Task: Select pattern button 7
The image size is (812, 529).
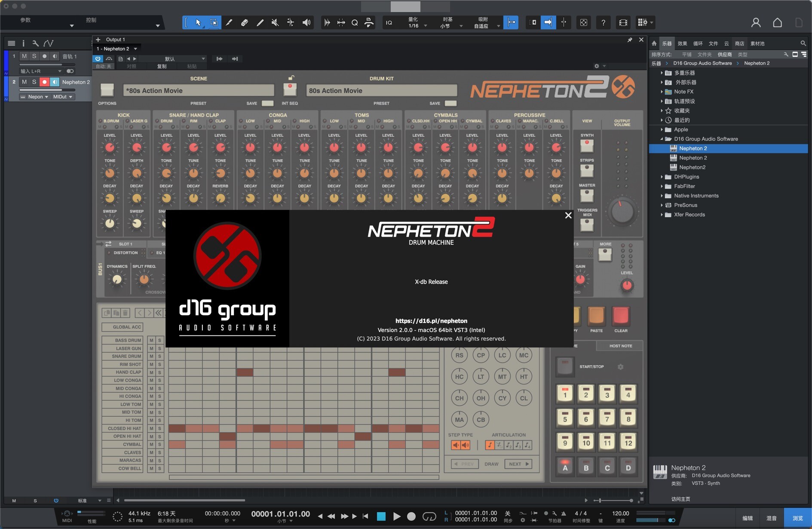Action: point(607,418)
